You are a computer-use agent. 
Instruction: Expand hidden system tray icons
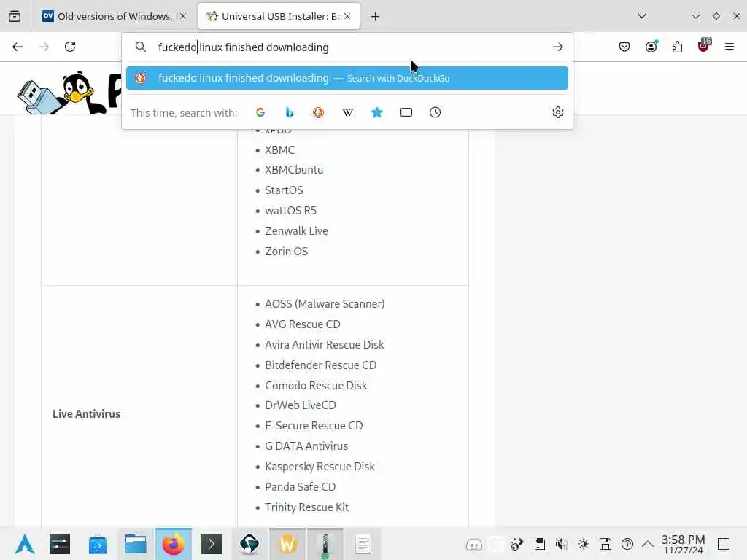[648, 544]
